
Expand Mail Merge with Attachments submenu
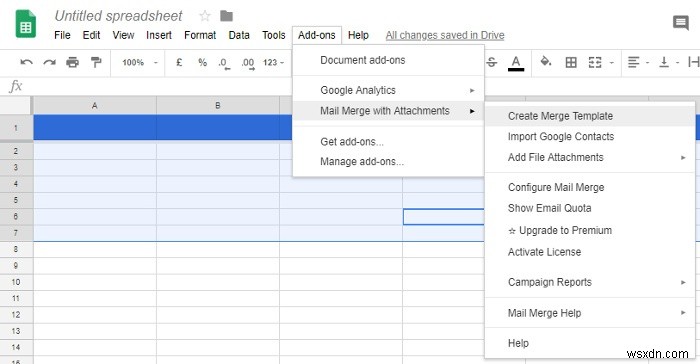click(388, 111)
